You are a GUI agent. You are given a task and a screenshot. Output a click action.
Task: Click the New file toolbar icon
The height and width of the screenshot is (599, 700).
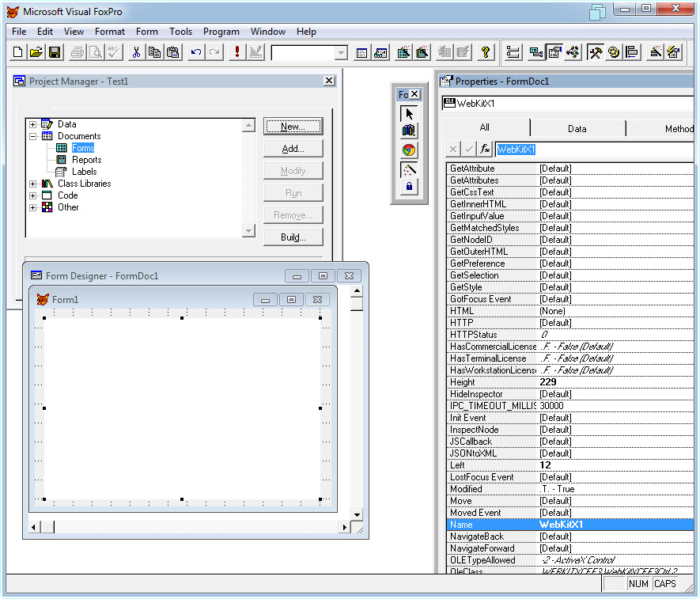pos(18,53)
